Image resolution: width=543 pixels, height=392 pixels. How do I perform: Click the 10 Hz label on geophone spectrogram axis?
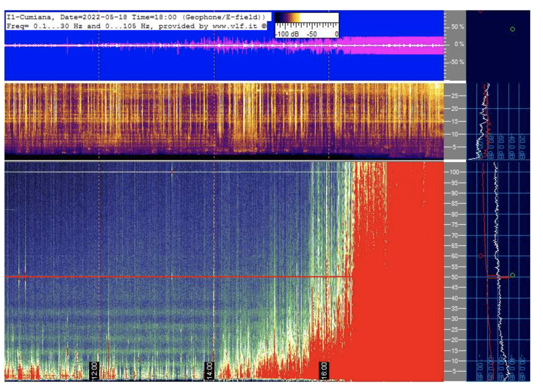point(455,134)
